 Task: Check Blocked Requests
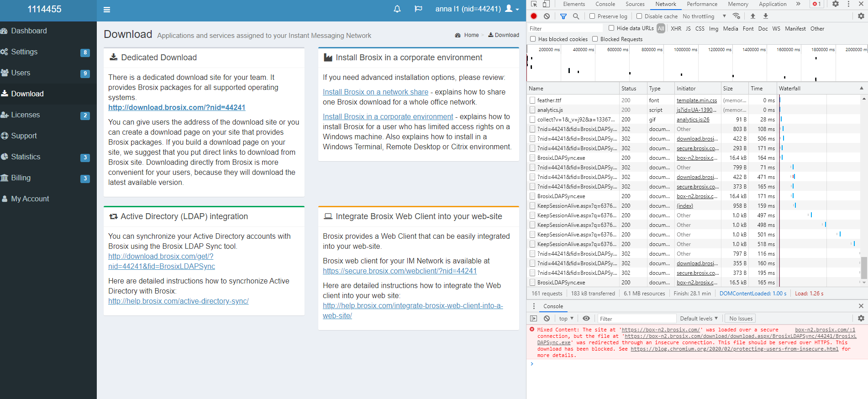point(595,39)
